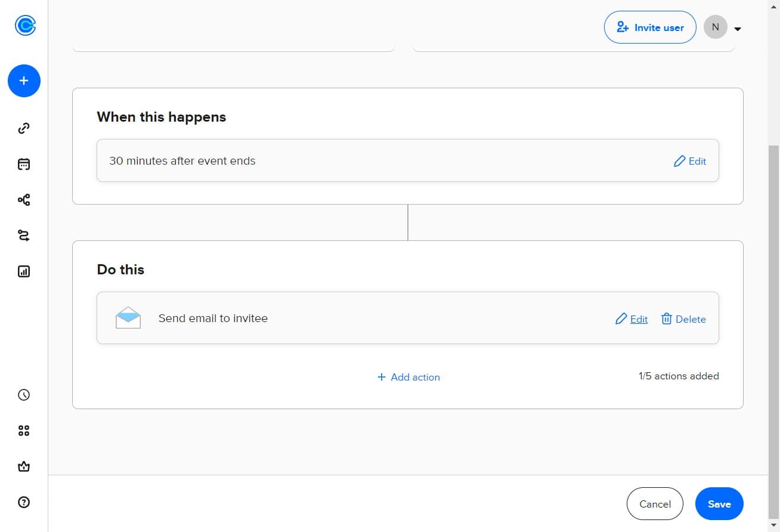Open Event types via the link icon
780x532 pixels.
24,128
